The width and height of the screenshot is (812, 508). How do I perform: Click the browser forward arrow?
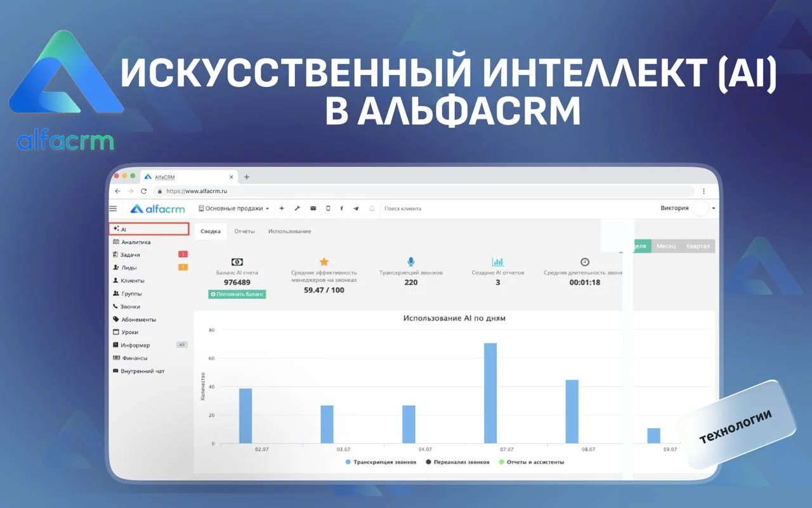tap(131, 191)
